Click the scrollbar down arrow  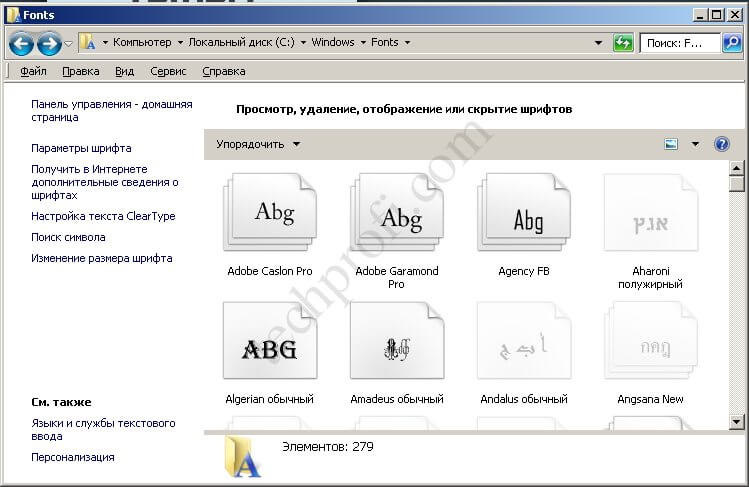click(x=737, y=422)
